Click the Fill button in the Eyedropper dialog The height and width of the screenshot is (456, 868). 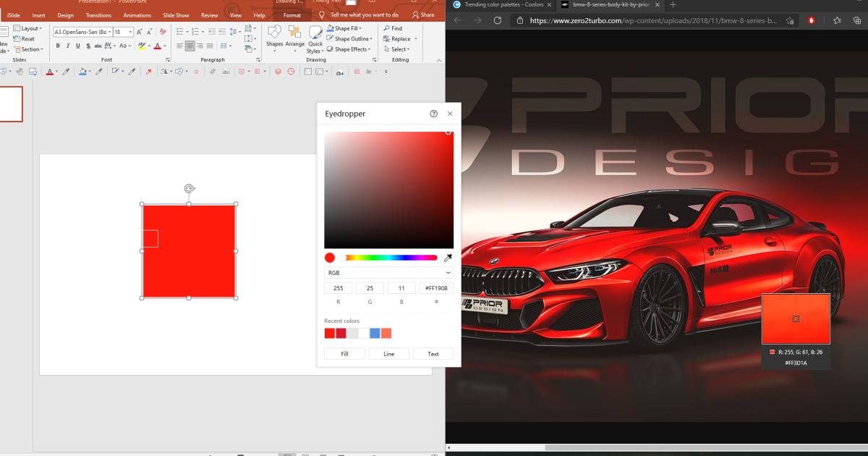[x=344, y=354]
